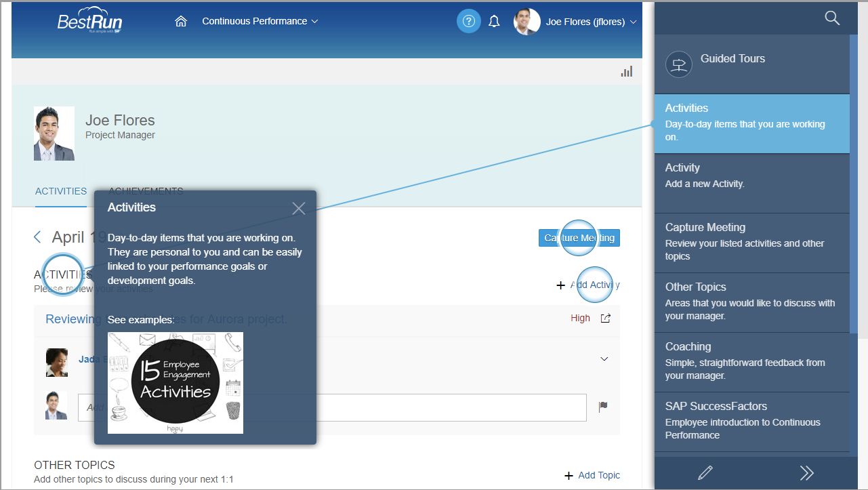The width and height of the screenshot is (868, 490).
Task: Click the High priority label
Action: (580, 318)
